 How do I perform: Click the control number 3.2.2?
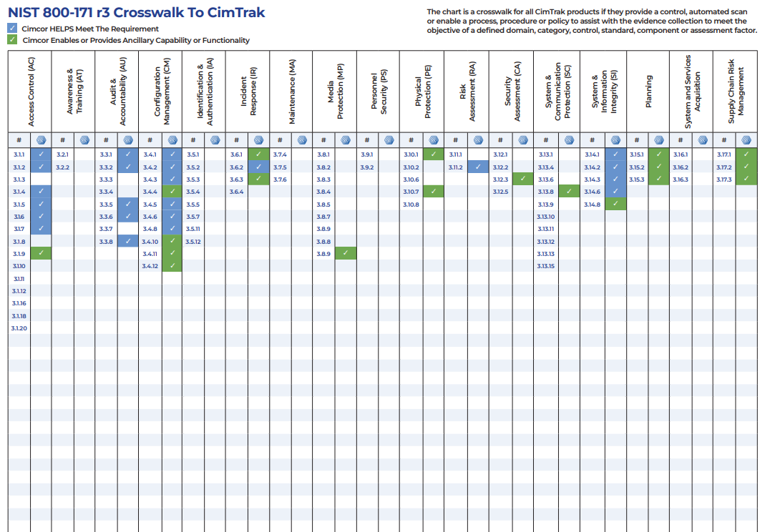62,167
